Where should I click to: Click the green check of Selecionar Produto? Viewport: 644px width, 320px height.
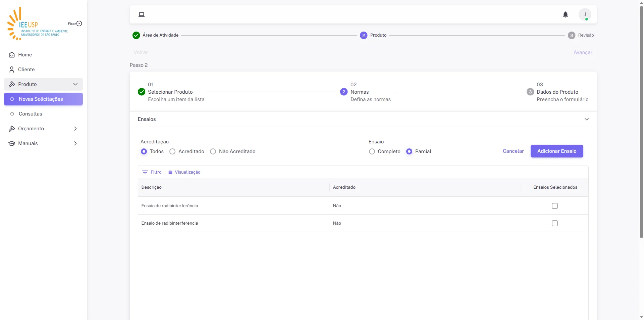(142, 92)
